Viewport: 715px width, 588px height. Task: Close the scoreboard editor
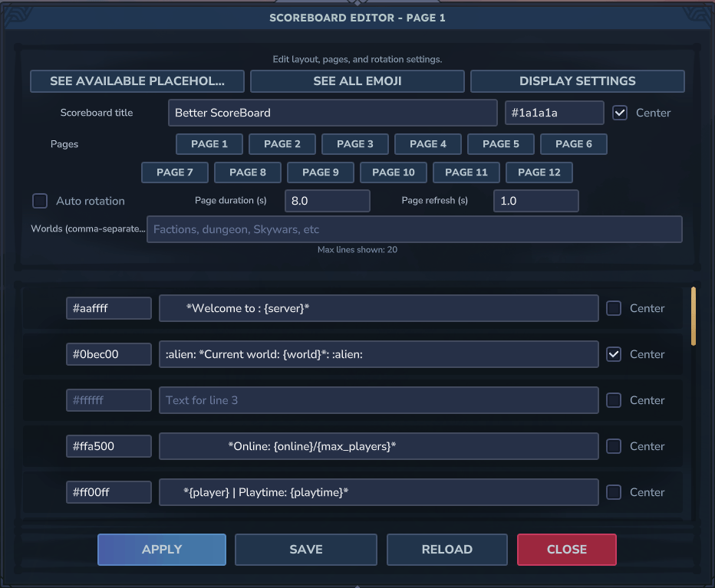click(566, 550)
